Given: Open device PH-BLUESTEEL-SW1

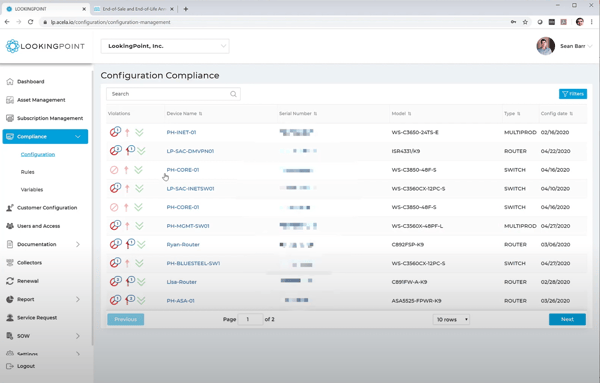Looking at the screenshot, I should [x=193, y=263].
